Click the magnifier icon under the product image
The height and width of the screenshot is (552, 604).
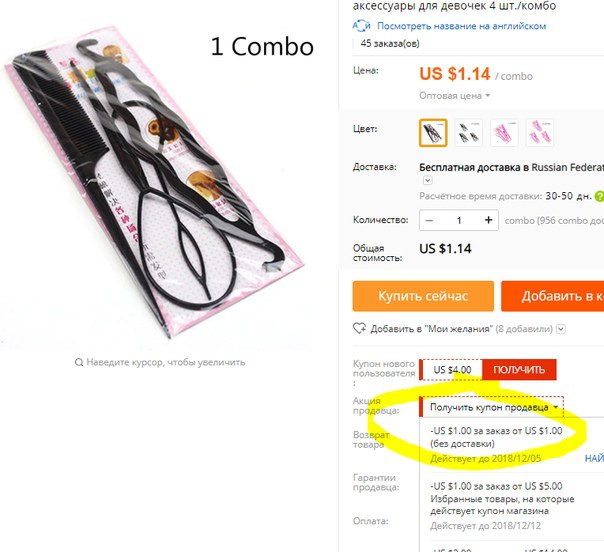(79, 362)
